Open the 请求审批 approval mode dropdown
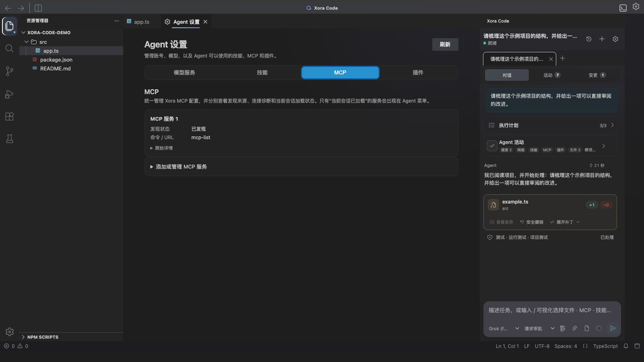Image resolution: width=644 pixels, height=362 pixels. [x=539, y=329]
